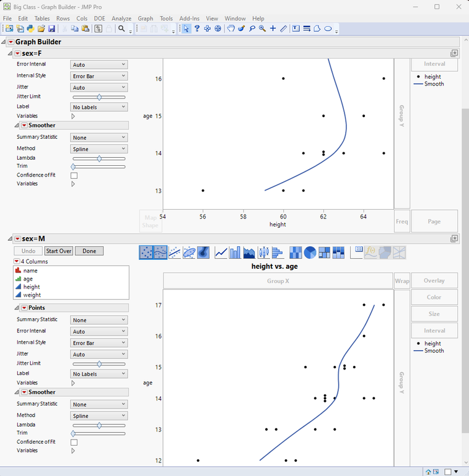
Task: Open the 4 Columns red triangle menu
Action: pos(16,261)
